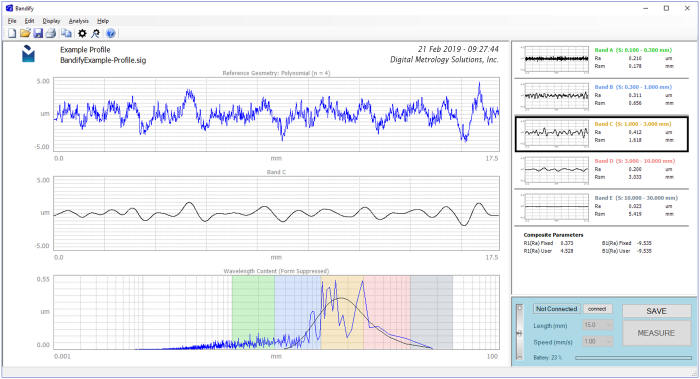The height and width of the screenshot is (379, 700).
Task: Select the Band A thumbnail panel
Action: click(601, 59)
